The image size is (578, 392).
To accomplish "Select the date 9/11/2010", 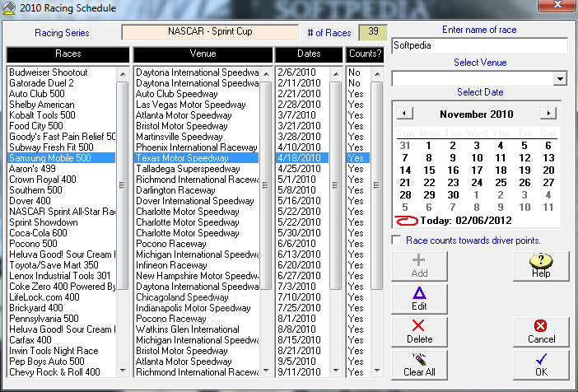I will [x=302, y=371].
